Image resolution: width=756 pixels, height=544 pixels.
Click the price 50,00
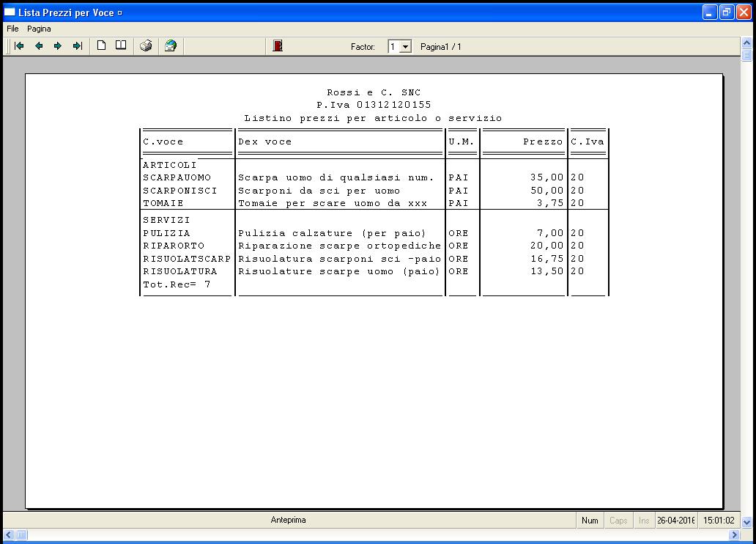[x=546, y=191]
